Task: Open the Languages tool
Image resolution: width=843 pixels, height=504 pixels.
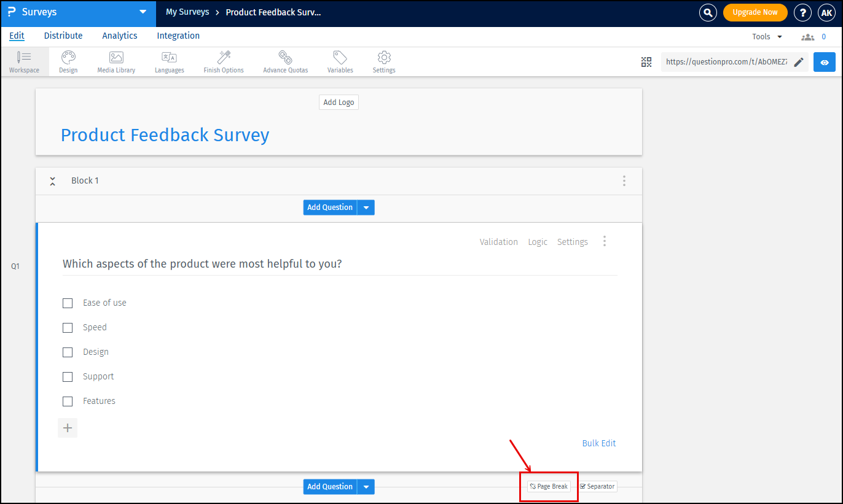Action: [x=169, y=61]
